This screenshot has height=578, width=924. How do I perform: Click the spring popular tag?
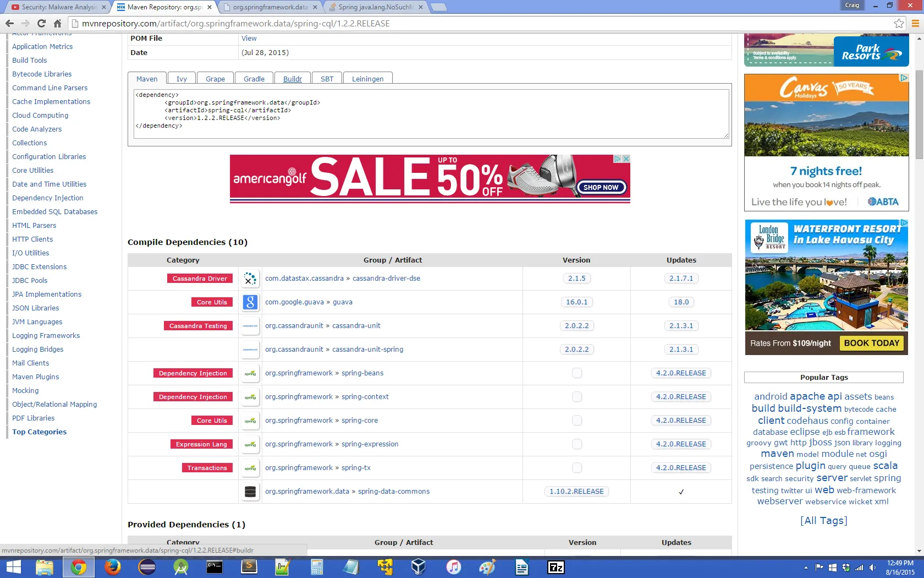(887, 478)
